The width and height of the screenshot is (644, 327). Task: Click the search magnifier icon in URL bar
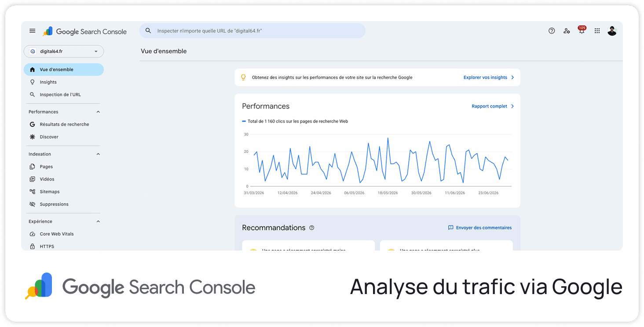pyautogui.click(x=148, y=31)
